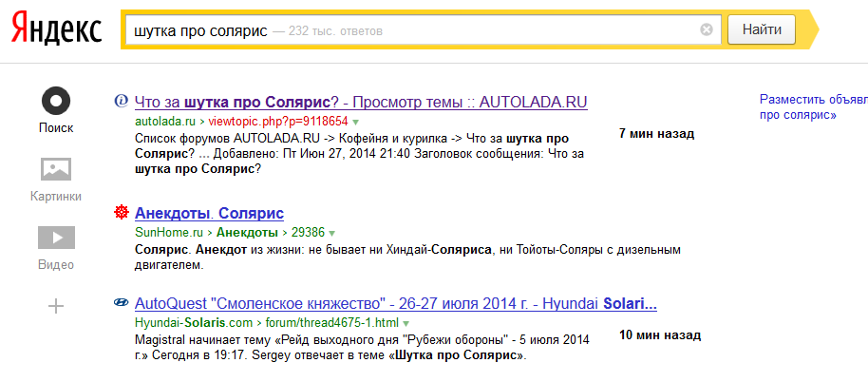868x382 pixels.
Task: Expand dropdown arrow next to Hyundai-Solaris.com URL
Action: [x=406, y=323]
